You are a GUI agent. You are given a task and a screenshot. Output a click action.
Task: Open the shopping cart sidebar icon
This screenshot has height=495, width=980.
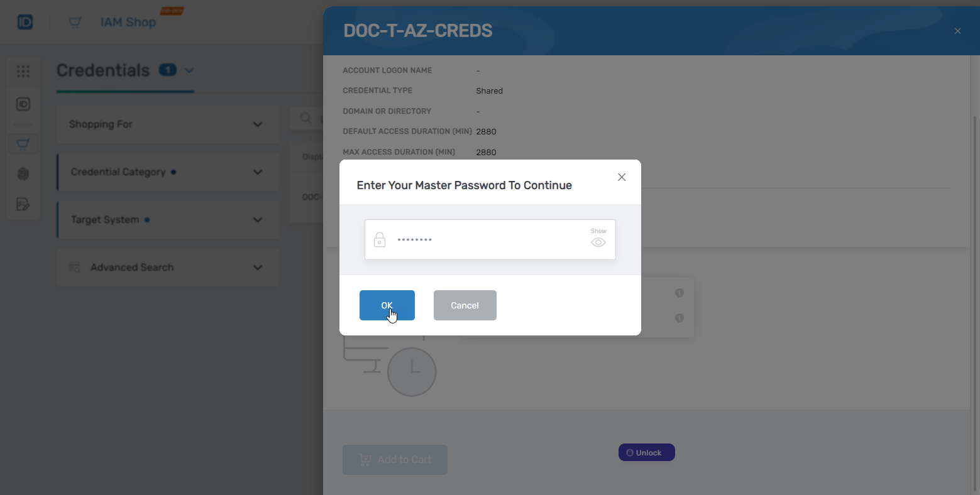click(23, 143)
